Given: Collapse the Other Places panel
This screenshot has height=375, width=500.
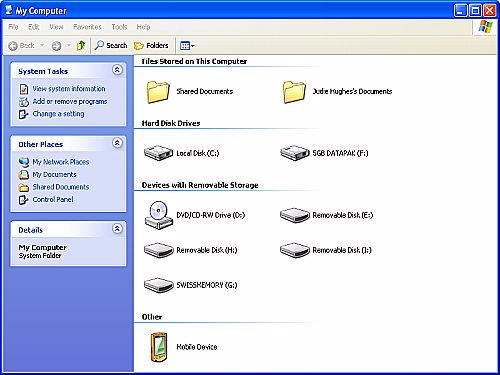Looking at the screenshot, I should pos(117,143).
